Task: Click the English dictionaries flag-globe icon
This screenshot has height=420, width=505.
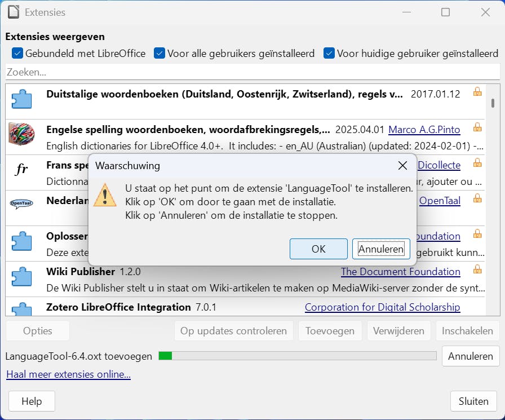Action: coord(21,134)
